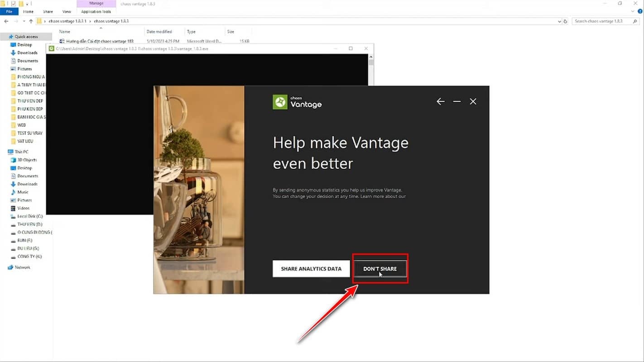Viewport: 644px width, 362px height.
Task: Open Network in navigation pane
Action: pos(22,267)
